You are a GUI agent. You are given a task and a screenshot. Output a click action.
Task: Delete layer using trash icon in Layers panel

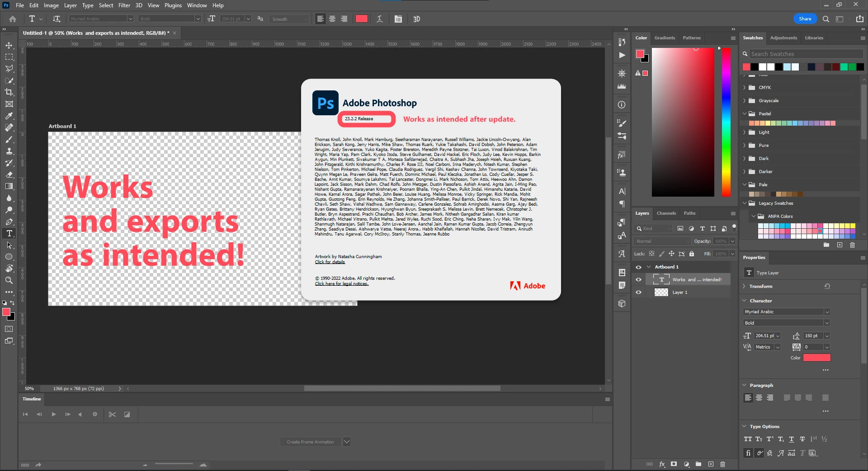[x=722, y=464]
